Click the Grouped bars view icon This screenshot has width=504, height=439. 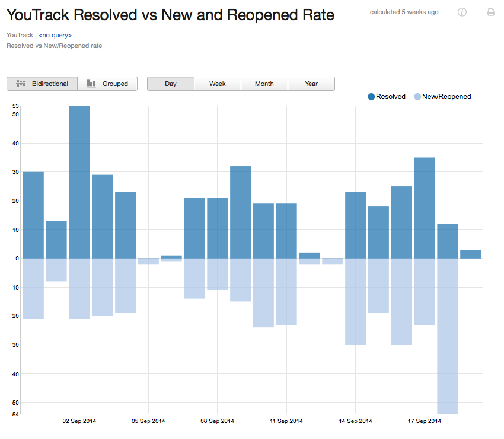(x=92, y=84)
